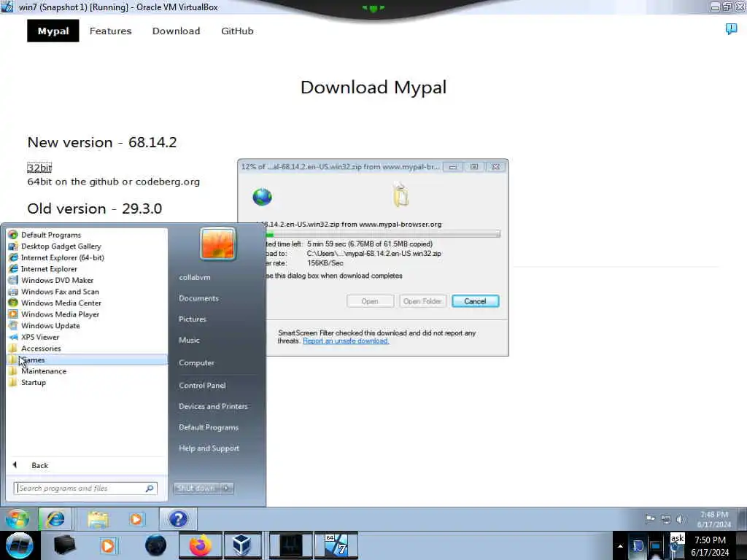Click the dark globe icon on host taskbar
The height and width of the screenshot is (560, 747).
tap(156, 545)
